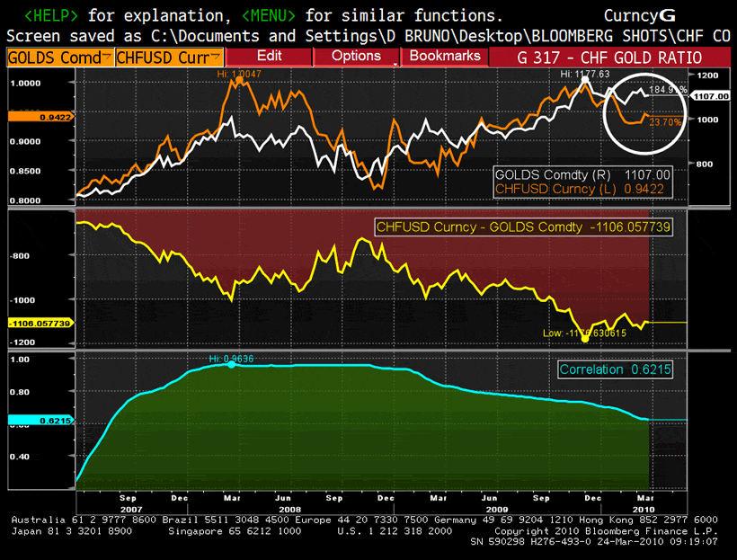Click the <HELP> keyword in the header

click(x=50, y=15)
